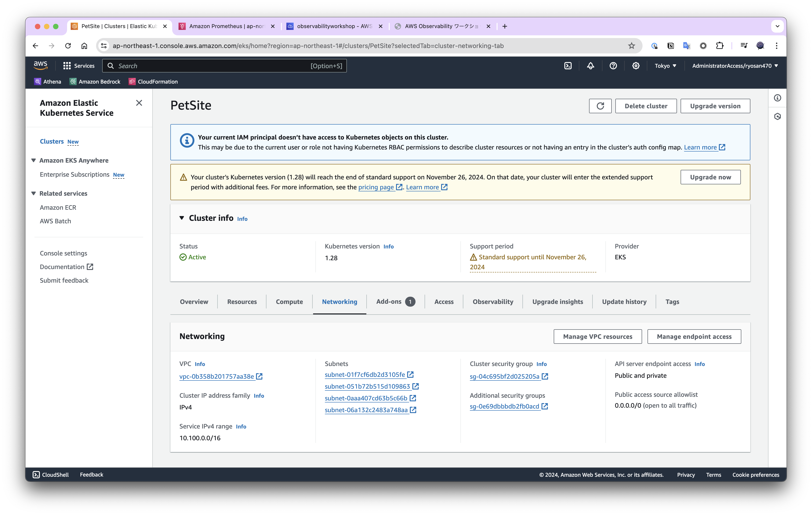Close the EKS side navigation panel
The height and width of the screenshot is (515, 812).
[x=139, y=103]
